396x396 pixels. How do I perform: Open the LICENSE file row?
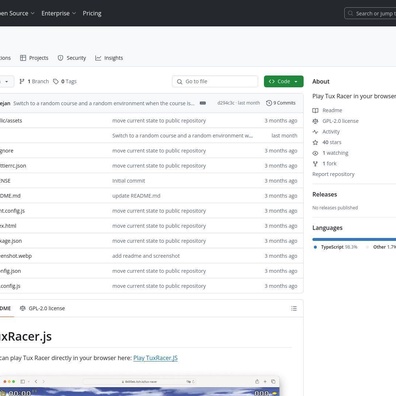coord(151,181)
